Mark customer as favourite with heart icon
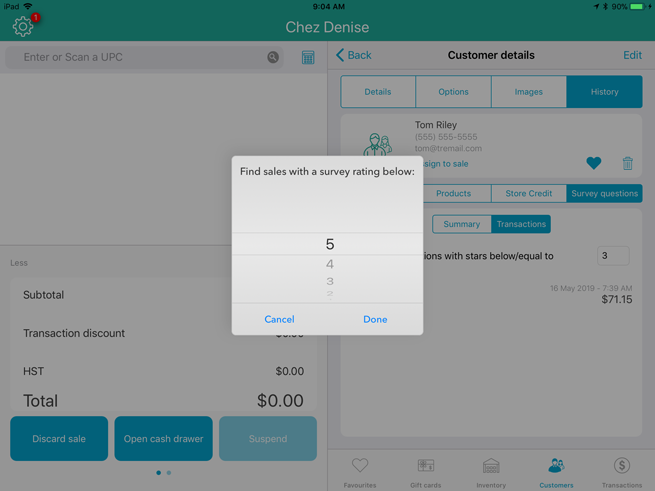 593,163
